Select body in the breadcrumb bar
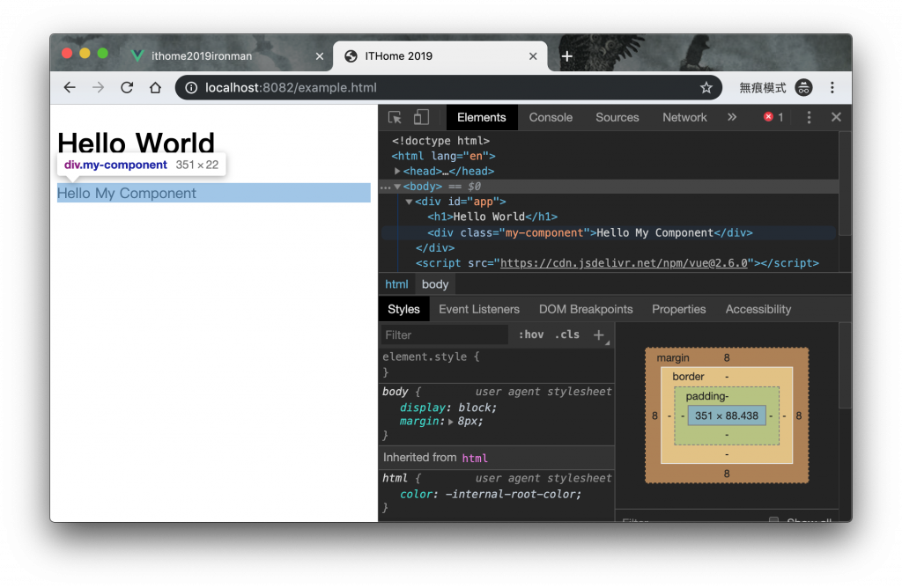 click(435, 284)
